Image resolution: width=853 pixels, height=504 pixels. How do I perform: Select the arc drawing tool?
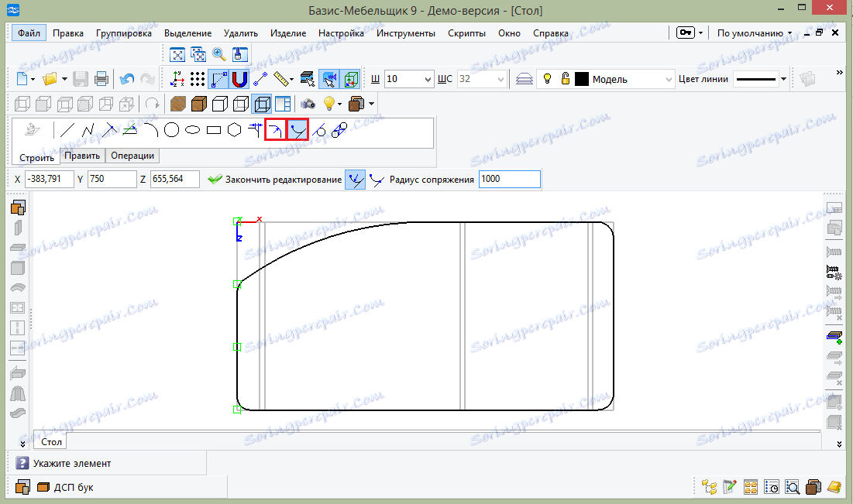coord(151,130)
